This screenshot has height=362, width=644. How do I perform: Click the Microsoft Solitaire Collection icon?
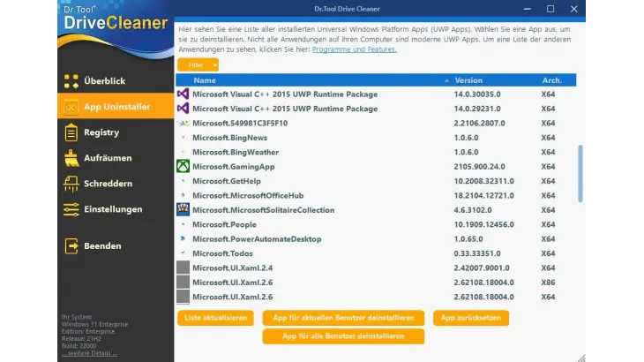[183, 210]
